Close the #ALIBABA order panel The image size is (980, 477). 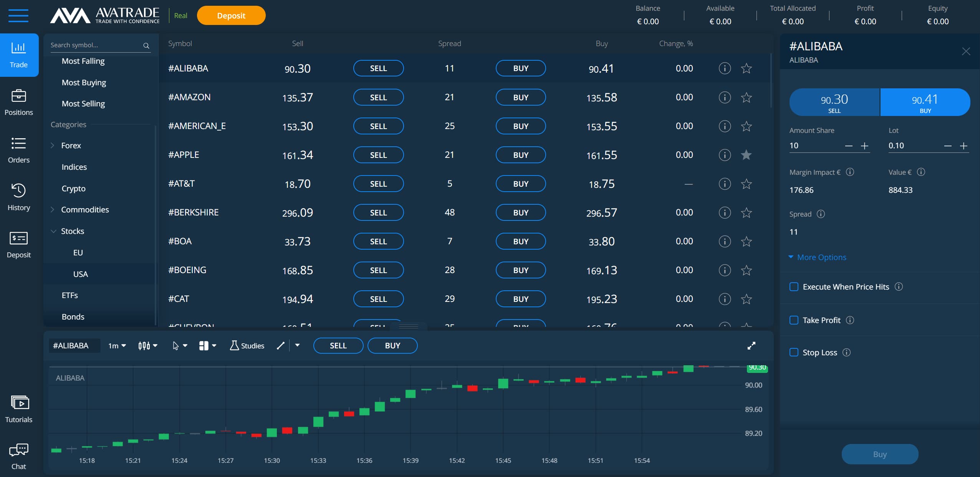(966, 51)
